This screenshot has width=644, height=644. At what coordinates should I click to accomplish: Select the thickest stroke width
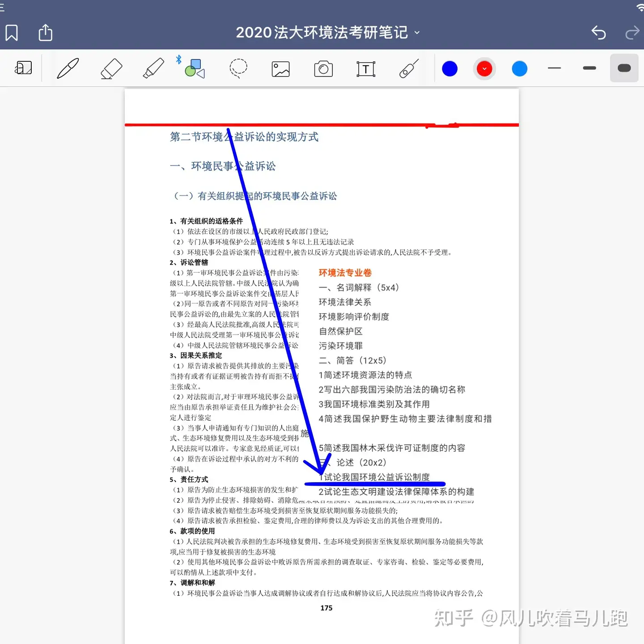[624, 68]
